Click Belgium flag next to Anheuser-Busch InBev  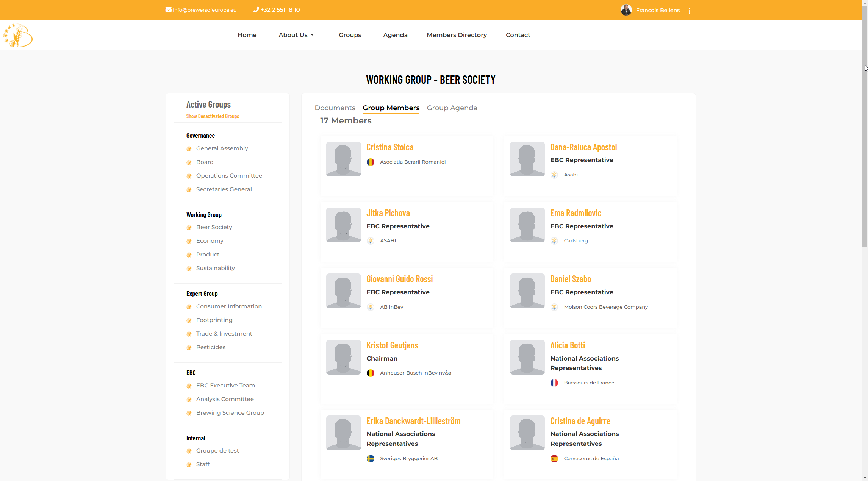tap(371, 373)
